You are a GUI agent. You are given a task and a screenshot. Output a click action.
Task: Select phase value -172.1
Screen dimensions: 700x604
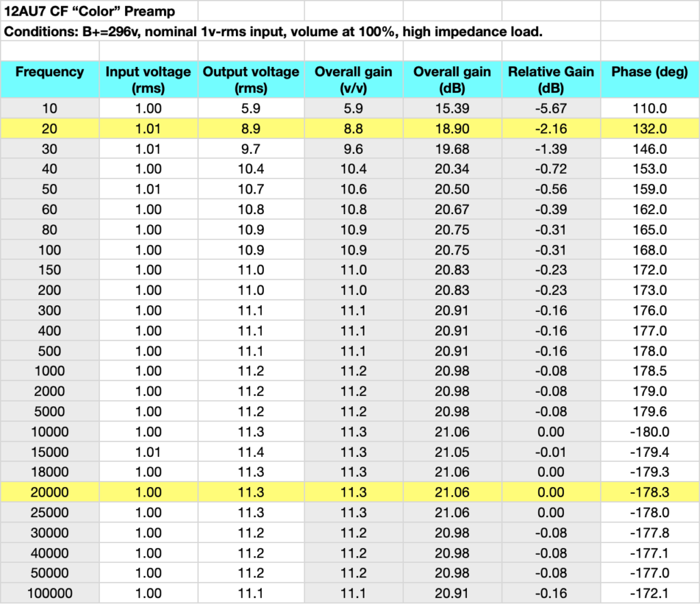click(650, 593)
